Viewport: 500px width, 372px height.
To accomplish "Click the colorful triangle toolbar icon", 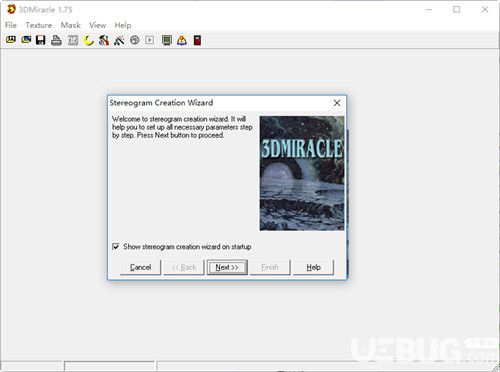I will 182,40.
